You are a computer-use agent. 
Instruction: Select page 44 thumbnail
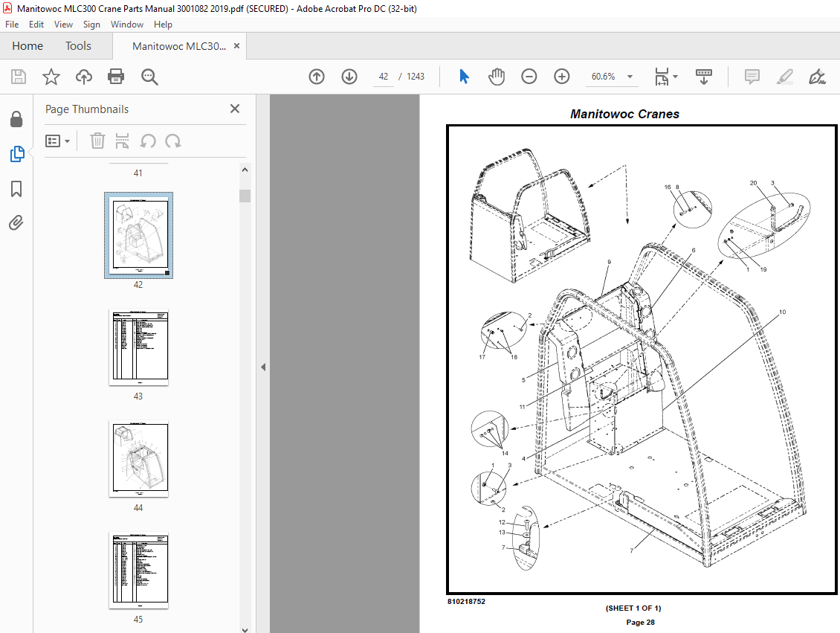click(138, 459)
